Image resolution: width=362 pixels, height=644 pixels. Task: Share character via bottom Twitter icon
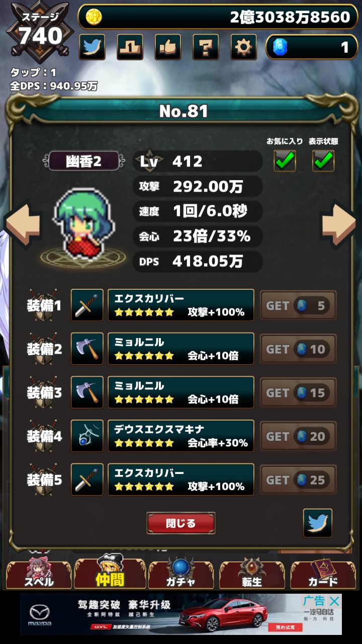tap(318, 523)
